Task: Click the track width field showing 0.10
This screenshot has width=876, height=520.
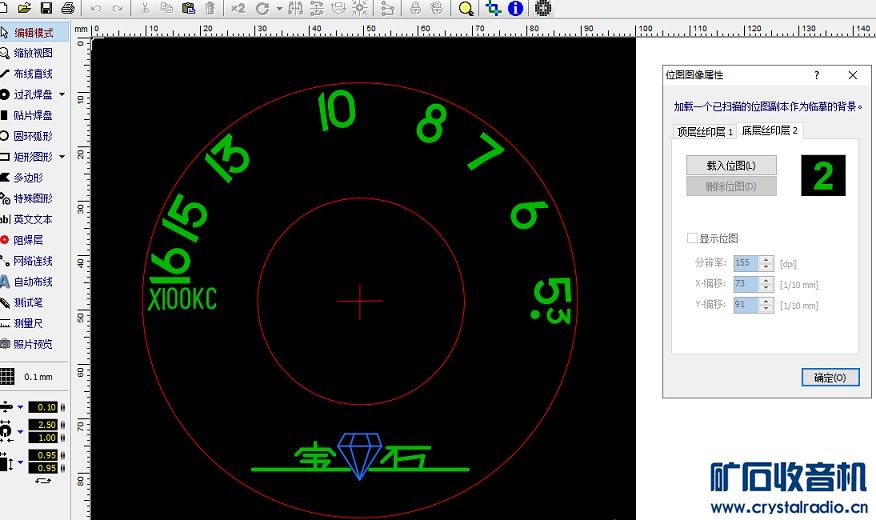Action: [x=43, y=407]
